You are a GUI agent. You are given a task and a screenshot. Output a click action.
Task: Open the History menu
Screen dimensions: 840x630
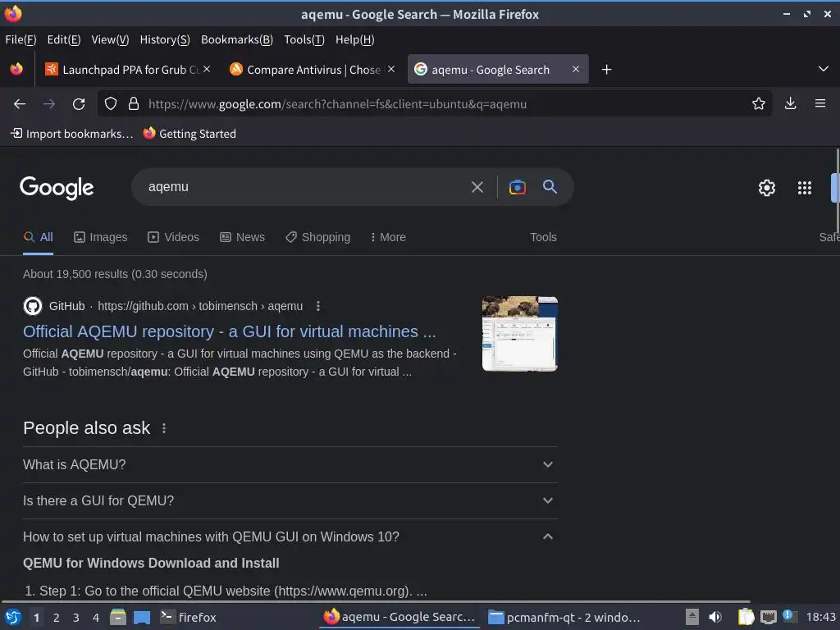tap(165, 39)
